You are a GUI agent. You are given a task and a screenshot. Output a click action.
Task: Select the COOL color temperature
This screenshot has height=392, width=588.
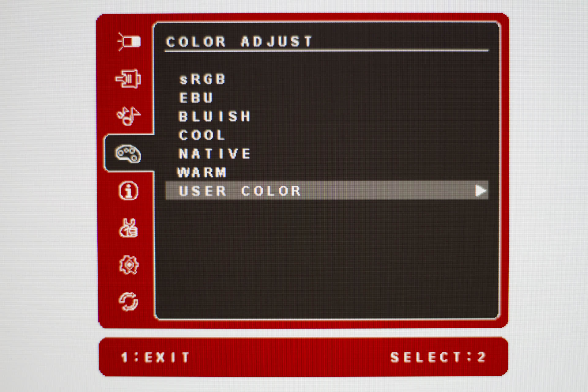coord(202,135)
